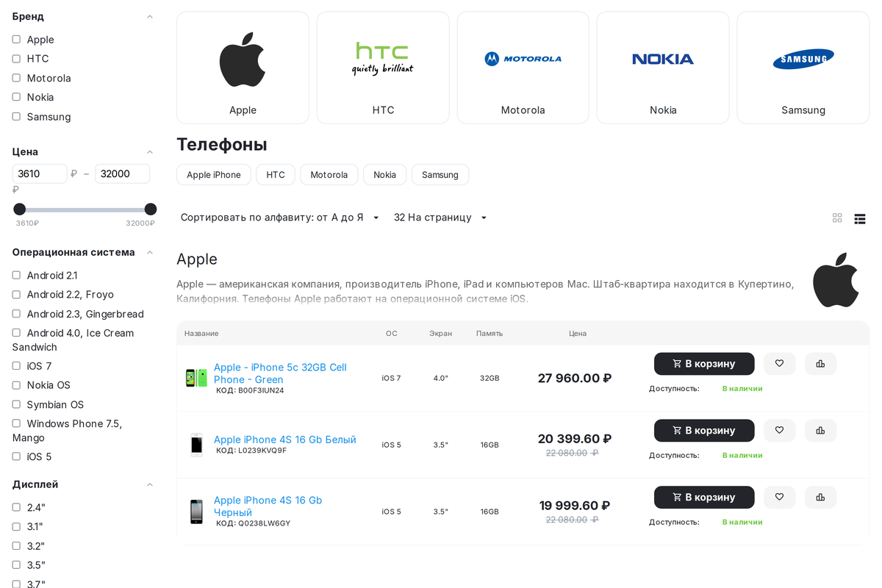Image resolution: width=882 pixels, height=588 pixels.
Task: Switch to list view icon
Action: coord(860,218)
